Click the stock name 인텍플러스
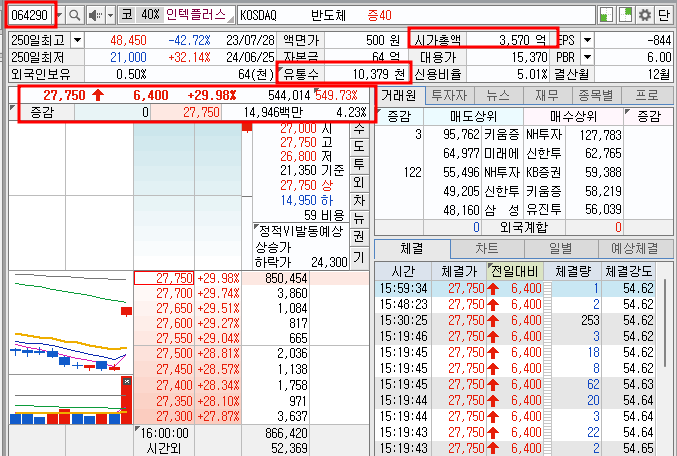Viewport: 677px width, 456px height. point(196,15)
